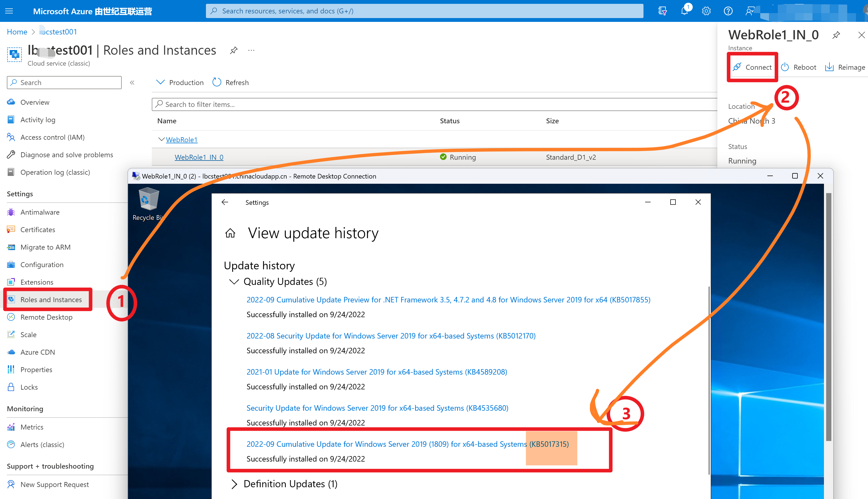Screen dimensions: 868x499
Task: Click the Settings home icon
Action: coord(230,234)
